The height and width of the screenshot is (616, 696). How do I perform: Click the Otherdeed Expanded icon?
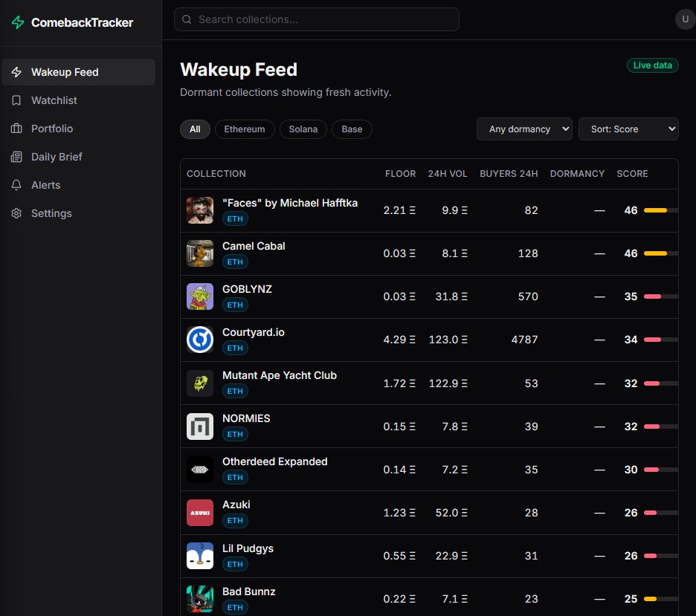[200, 469]
